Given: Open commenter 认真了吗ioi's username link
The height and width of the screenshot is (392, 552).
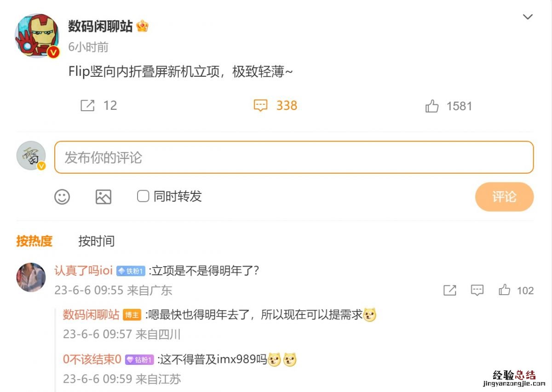Looking at the screenshot, I should 83,271.
